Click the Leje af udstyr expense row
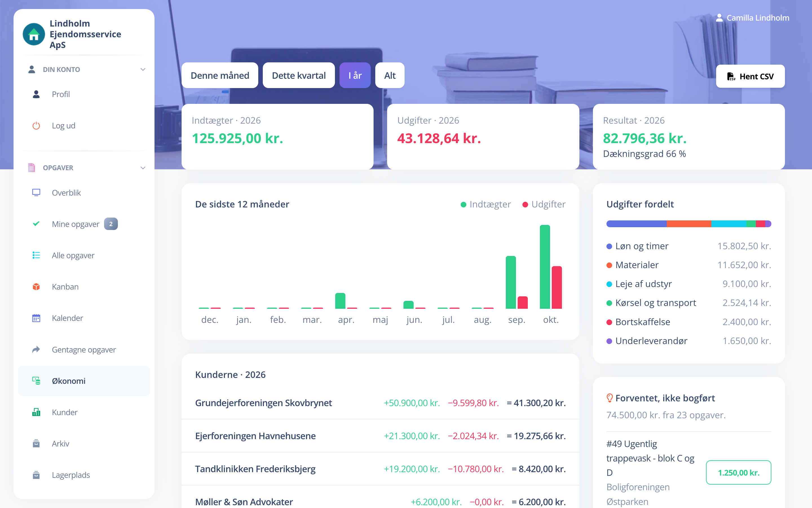Screen dimensions: 812x508 689,284
